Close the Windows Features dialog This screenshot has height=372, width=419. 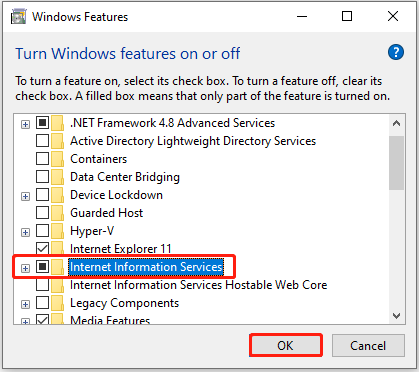[x=393, y=16]
